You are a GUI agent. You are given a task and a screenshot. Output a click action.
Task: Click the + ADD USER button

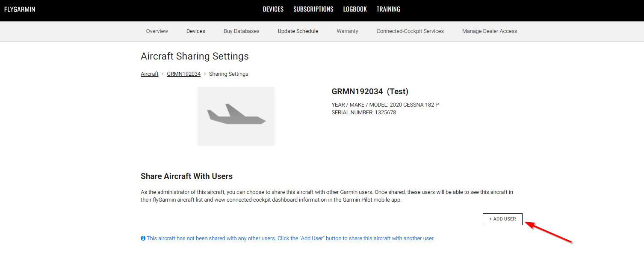pos(502,219)
